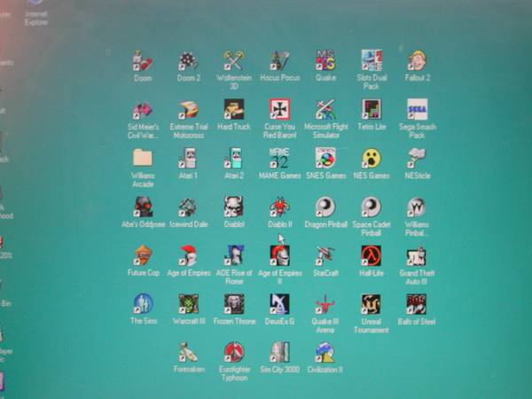This screenshot has width=532, height=399.
Task: Open the Sim City 3000 icon
Action: 279,352
